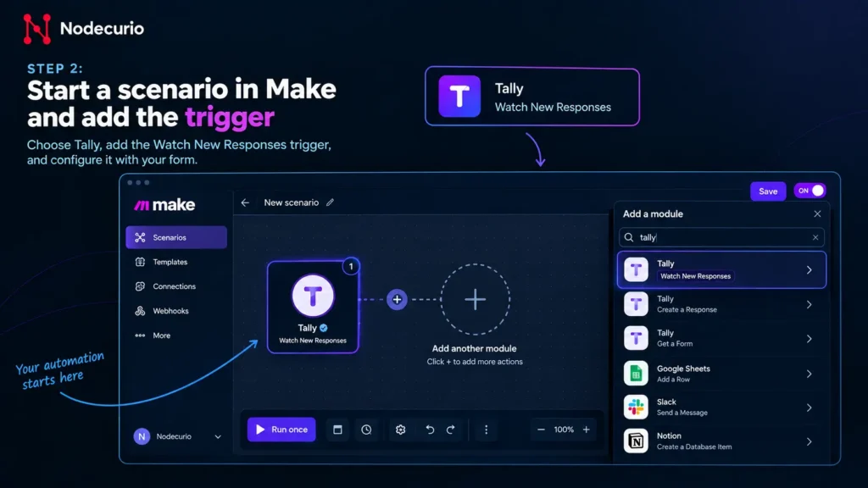Clear the tally search text
Image resolution: width=868 pixels, height=488 pixels.
tap(815, 237)
